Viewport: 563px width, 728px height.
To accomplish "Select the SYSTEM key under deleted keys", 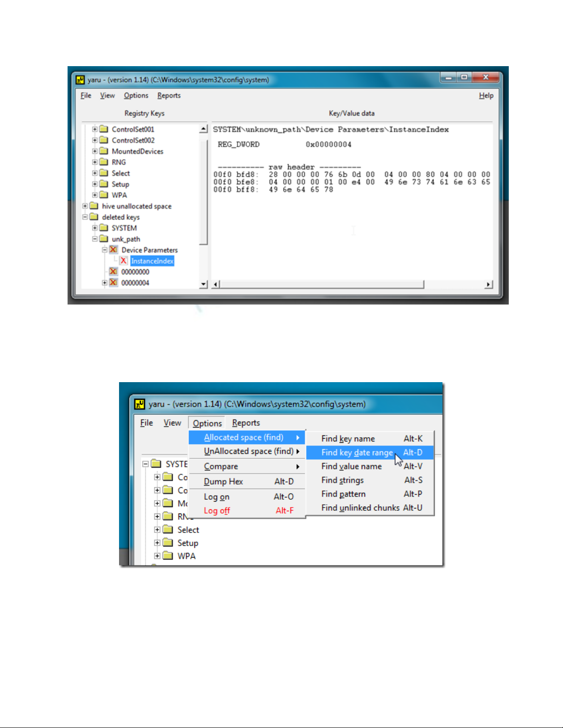I will 124,228.
